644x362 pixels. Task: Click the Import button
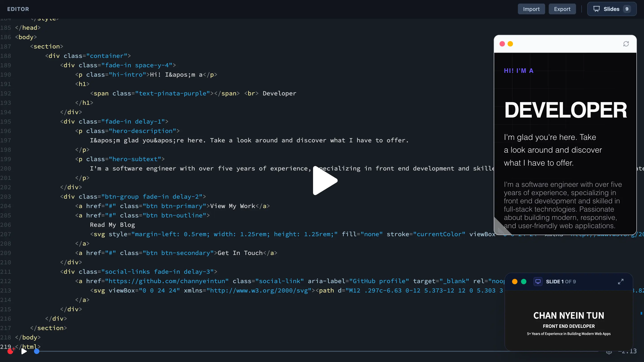click(531, 9)
